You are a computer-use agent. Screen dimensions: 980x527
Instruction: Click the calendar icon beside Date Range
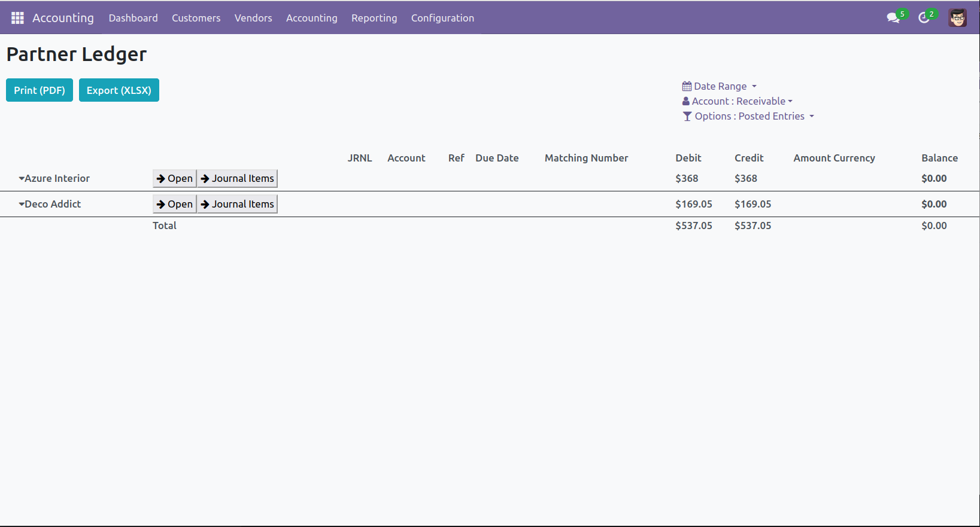pyautogui.click(x=687, y=86)
